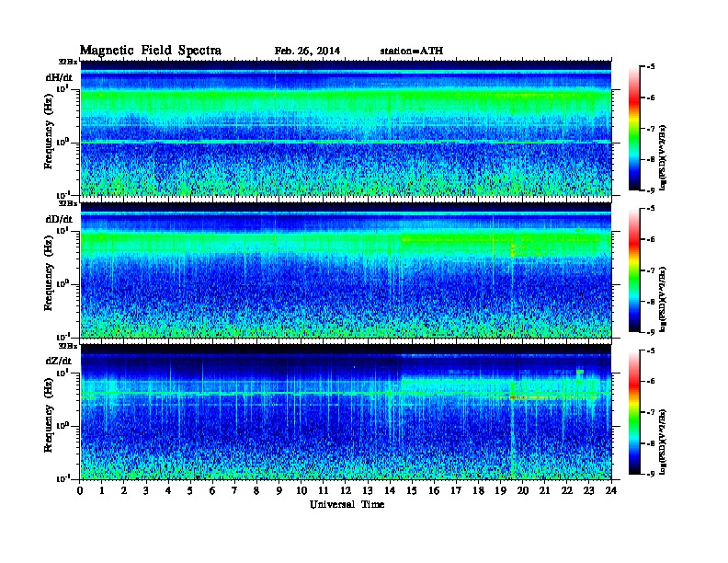Click the "station=ATH" label

click(412, 51)
